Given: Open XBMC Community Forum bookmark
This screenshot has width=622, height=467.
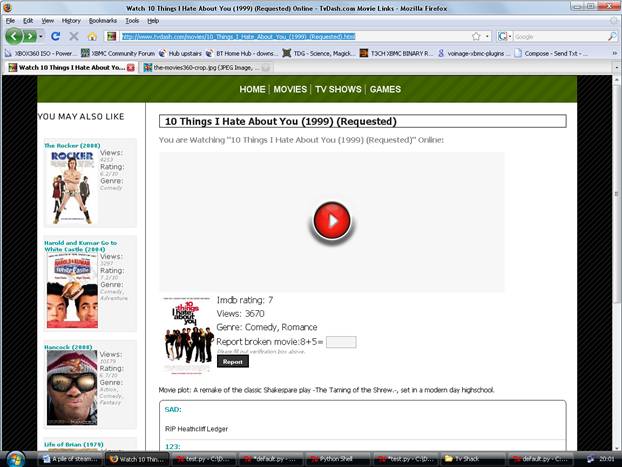Looking at the screenshot, I should pos(118,53).
